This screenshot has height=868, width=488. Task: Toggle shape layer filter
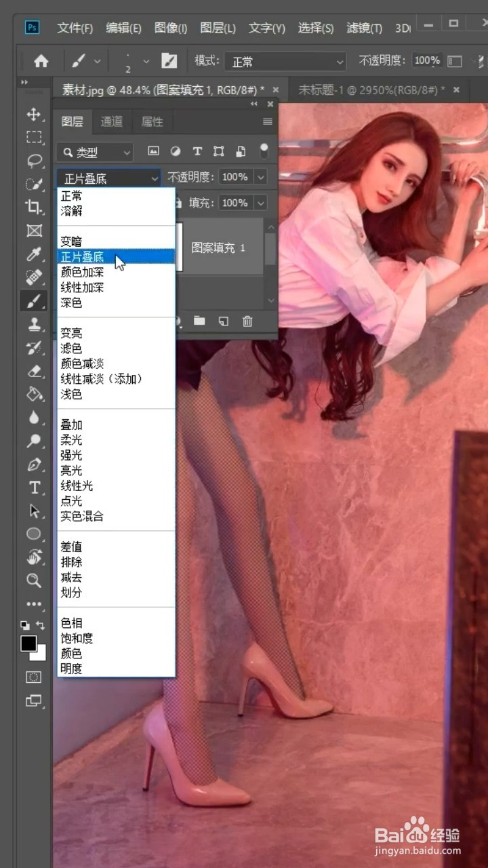219,151
